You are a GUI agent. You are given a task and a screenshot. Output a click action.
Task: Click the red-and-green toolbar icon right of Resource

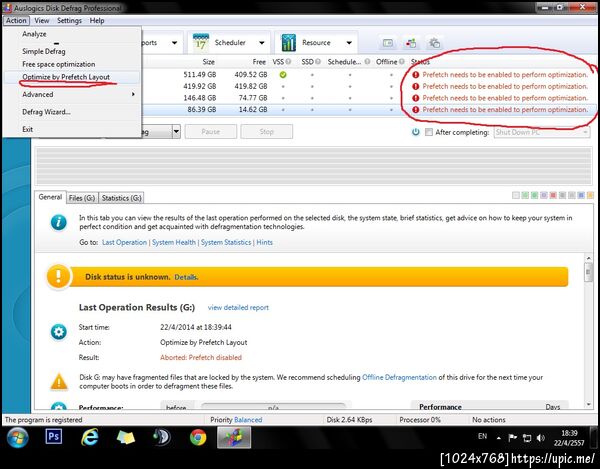[x=411, y=43]
